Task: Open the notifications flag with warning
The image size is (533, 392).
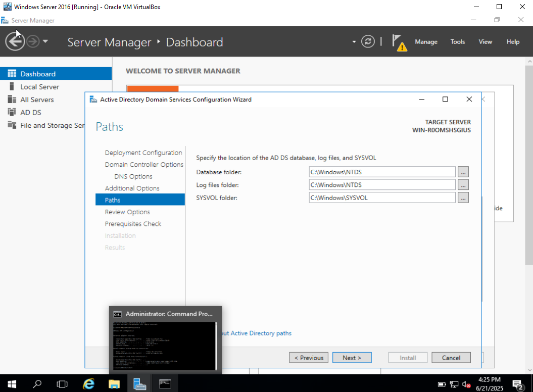Action: coord(399,42)
